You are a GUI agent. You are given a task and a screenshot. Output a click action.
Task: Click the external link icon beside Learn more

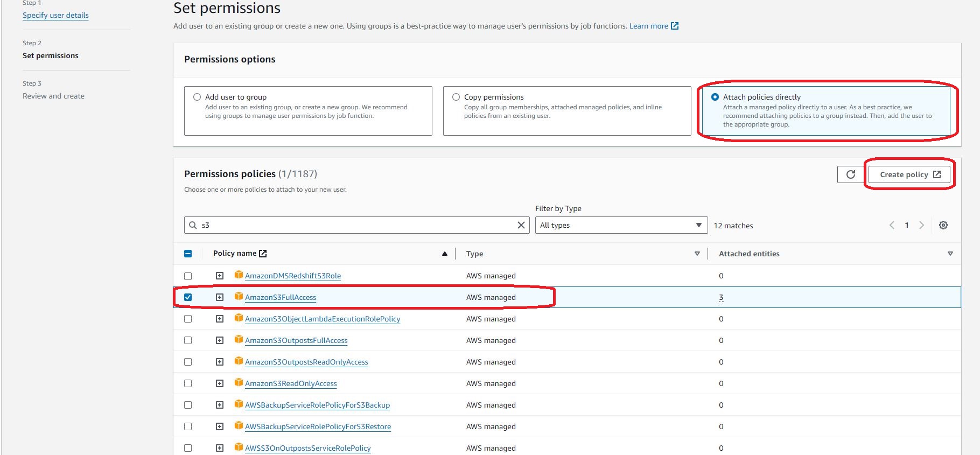675,26
